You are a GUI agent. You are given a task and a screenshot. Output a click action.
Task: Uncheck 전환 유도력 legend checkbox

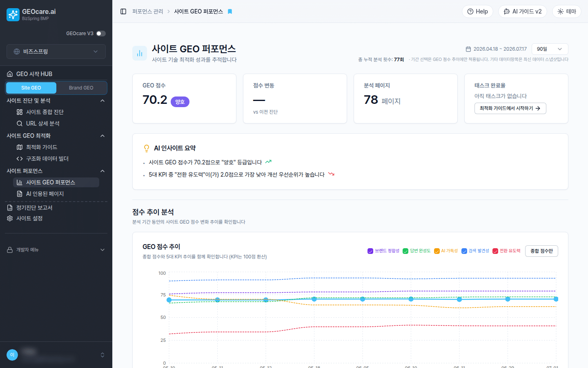[x=495, y=251]
